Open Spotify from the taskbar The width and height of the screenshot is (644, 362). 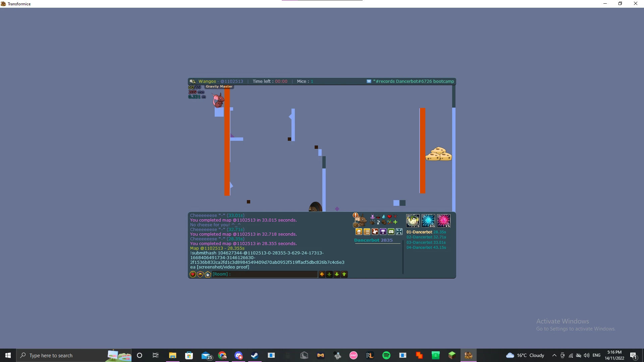(386, 355)
